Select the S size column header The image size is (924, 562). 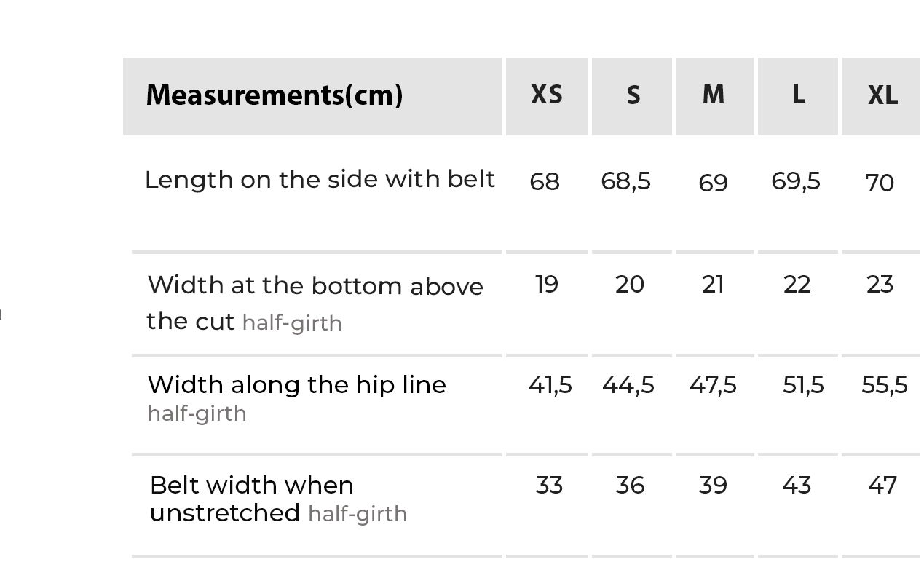coord(633,95)
